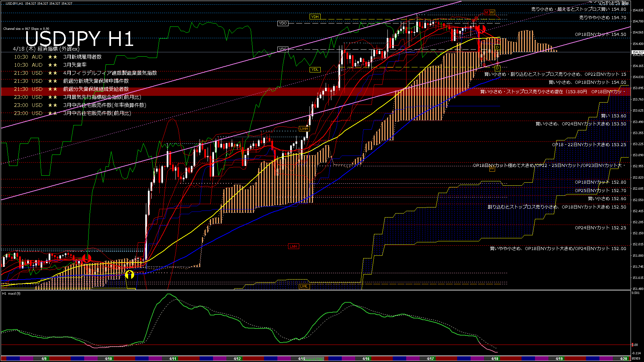Screen dimensions: 644x362
Task: Select the LWL label near chart bottom
Action: point(304,286)
